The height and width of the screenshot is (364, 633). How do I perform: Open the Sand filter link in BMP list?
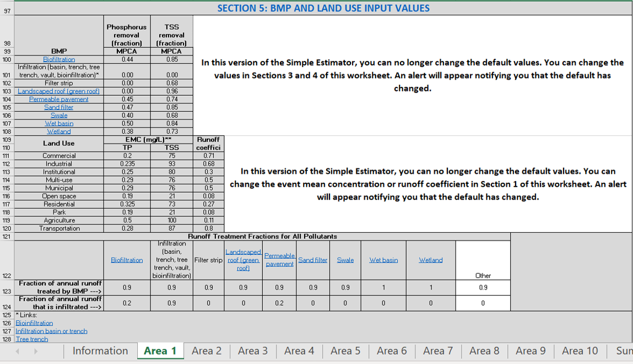(59, 107)
